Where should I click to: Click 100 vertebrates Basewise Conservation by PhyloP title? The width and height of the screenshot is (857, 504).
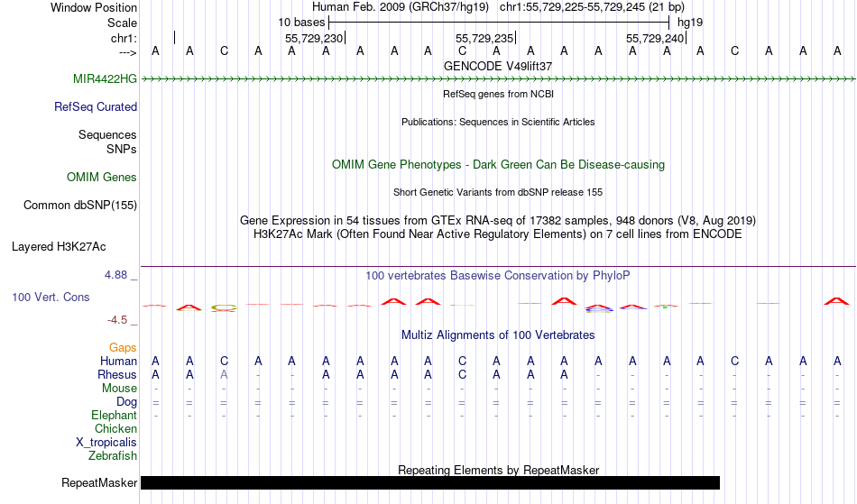[x=498, y=275]
